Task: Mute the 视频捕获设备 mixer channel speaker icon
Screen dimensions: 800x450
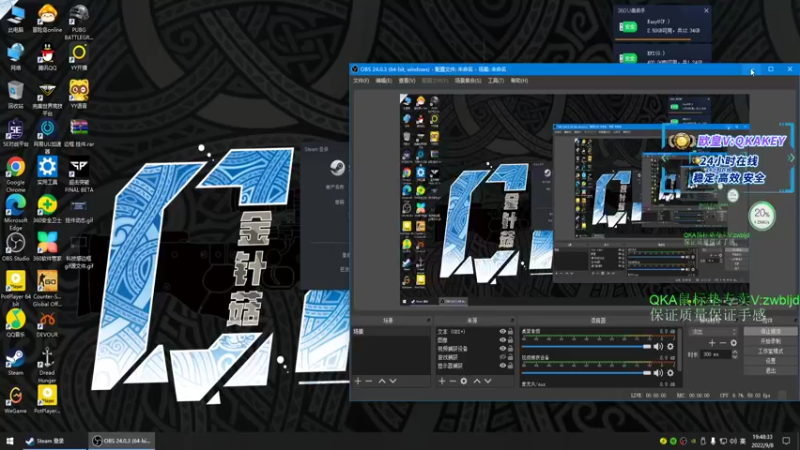Action: 658,373
